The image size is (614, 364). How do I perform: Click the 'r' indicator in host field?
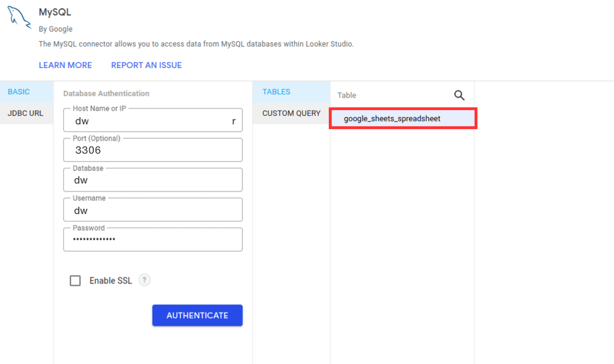point(233,121)
